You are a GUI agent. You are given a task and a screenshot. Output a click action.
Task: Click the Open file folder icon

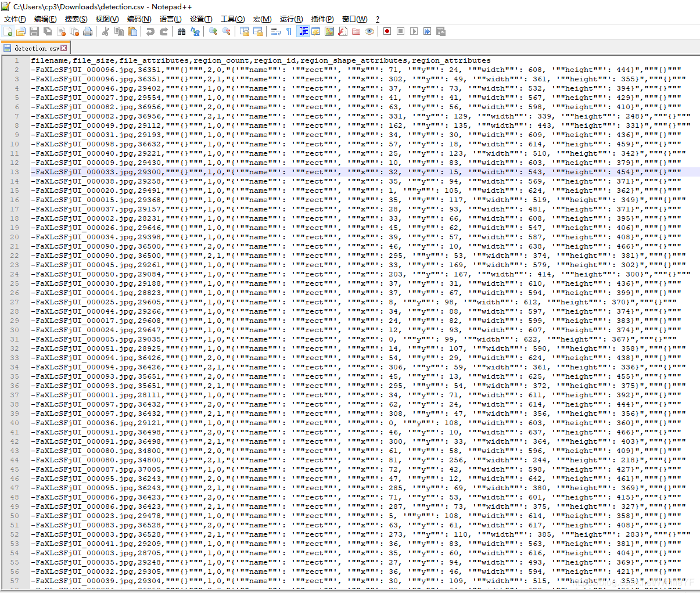(x=21, y=31)
